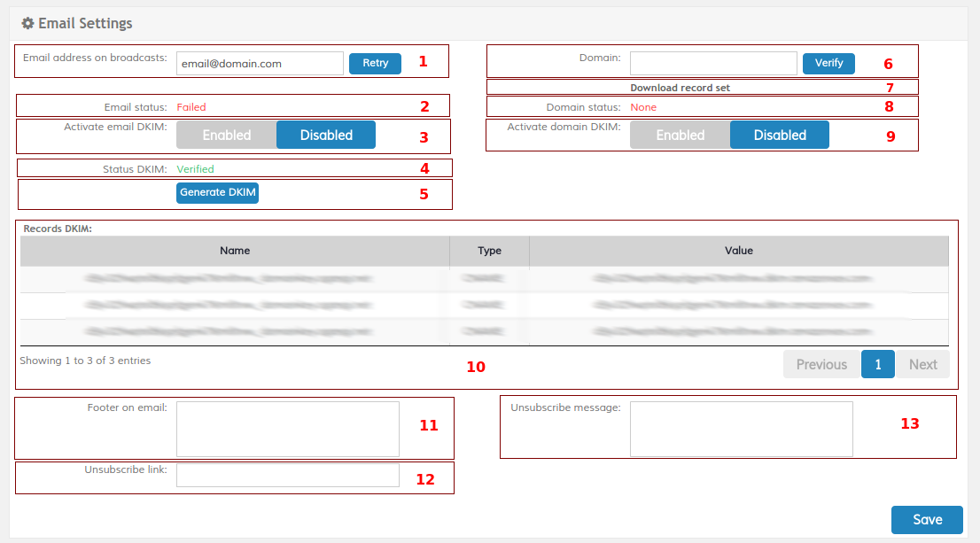This screenshot has width=980, height=543.
Task: Click the gear icon beside Email Settings
Action: click(x=27, y=23)
